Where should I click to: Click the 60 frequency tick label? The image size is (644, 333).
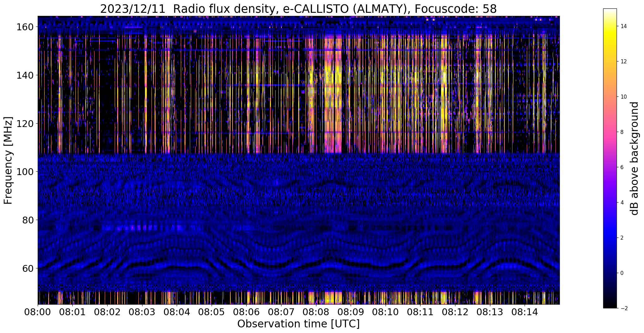point(27,268)
